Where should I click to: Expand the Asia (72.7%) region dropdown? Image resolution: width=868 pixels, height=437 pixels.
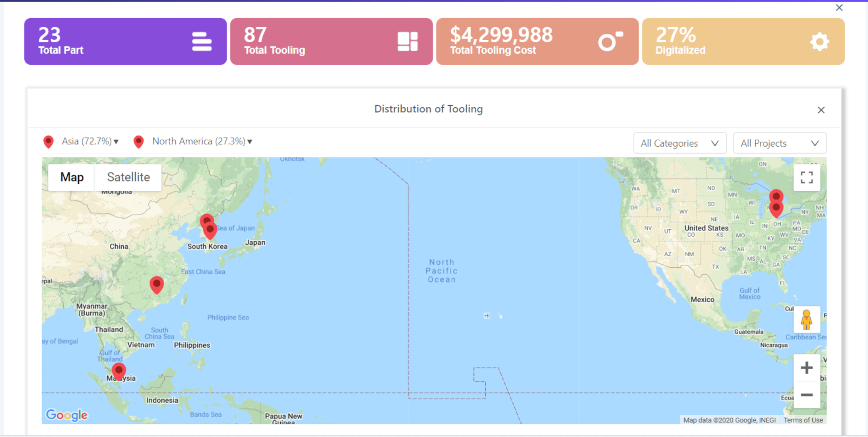point(90,142)
